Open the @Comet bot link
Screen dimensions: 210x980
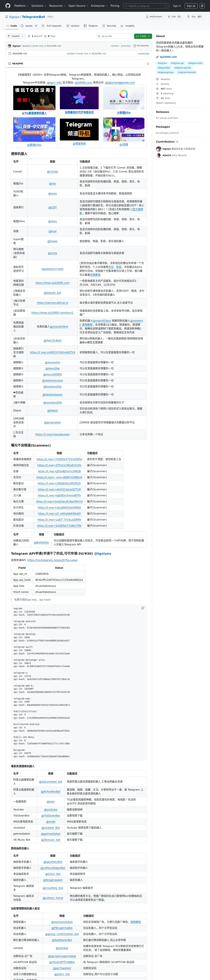pos(53,171)
